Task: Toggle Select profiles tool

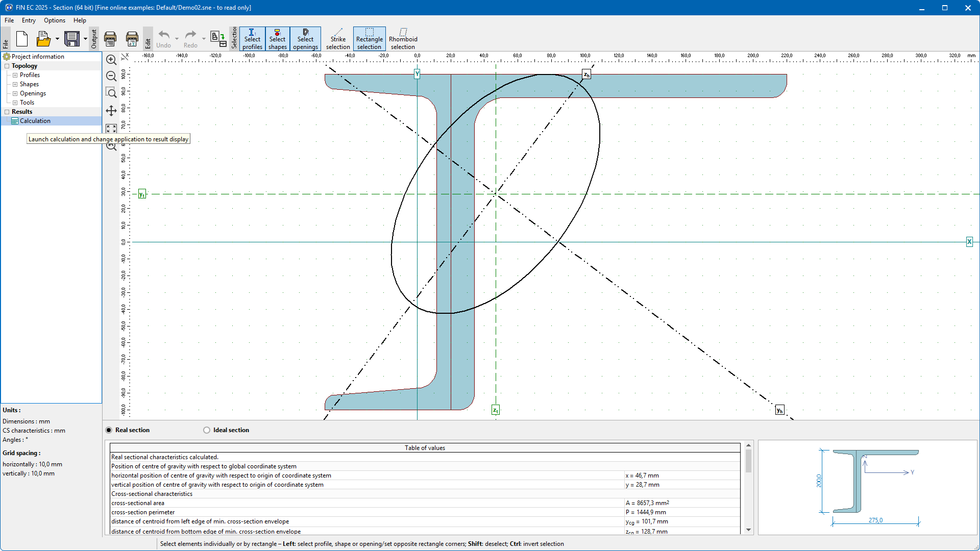Action: click(252, 39)
